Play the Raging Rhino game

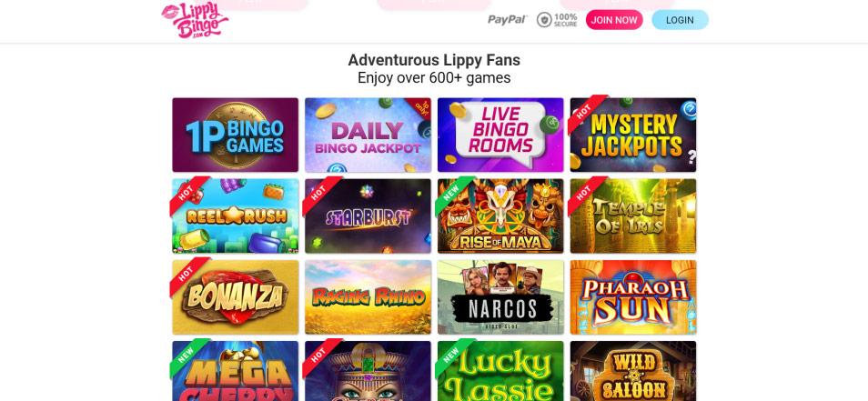pos(368,297)
